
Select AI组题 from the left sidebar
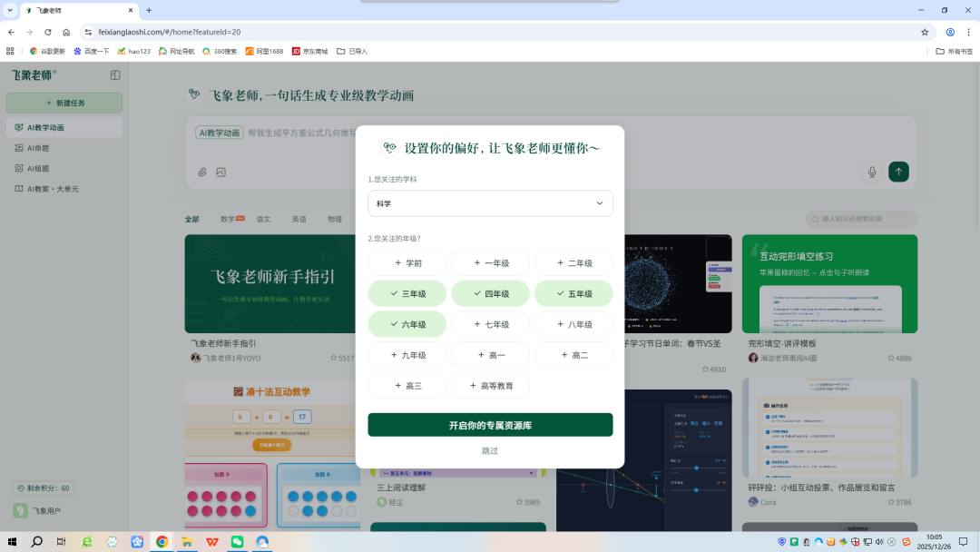click(x=37, y=168)
